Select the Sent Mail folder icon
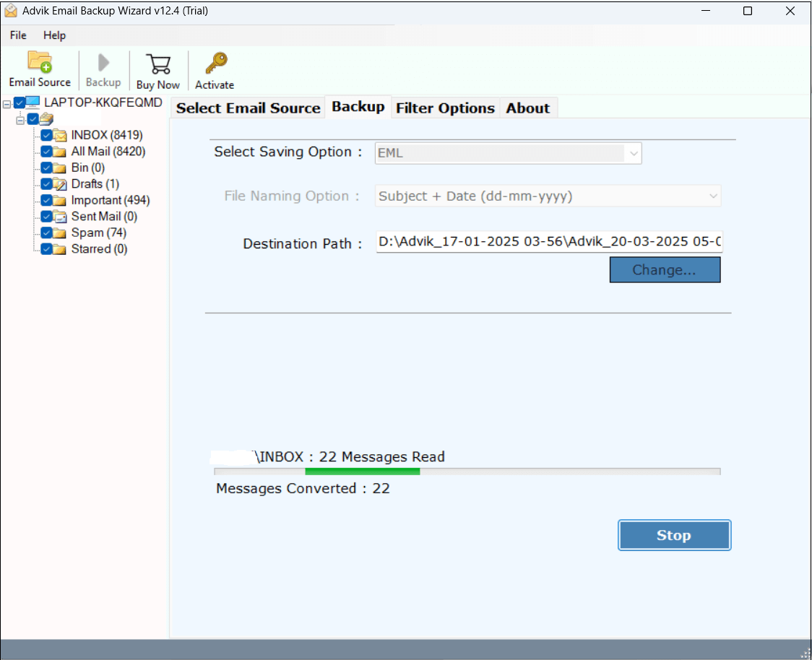The image size is (812, 660). (x=60, y=217)
